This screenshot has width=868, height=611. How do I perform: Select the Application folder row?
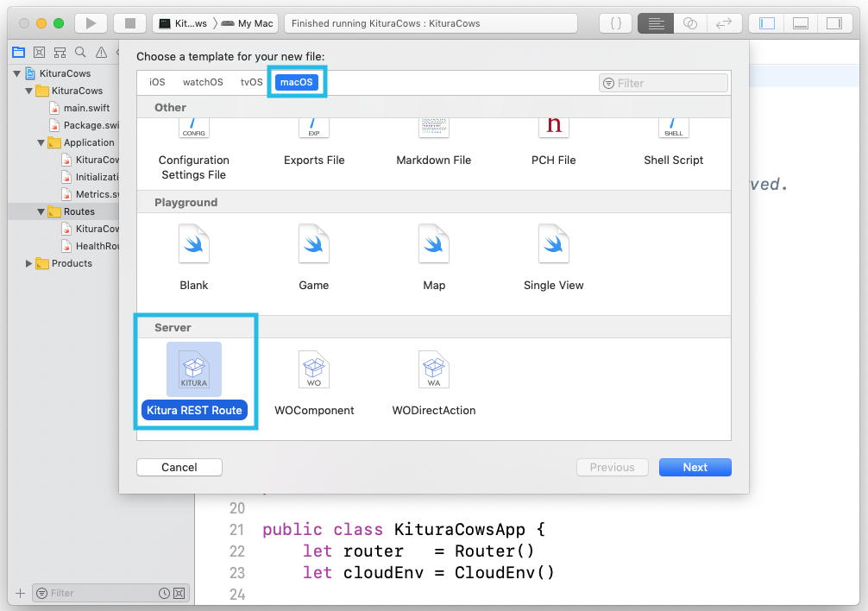pos(63,142)
